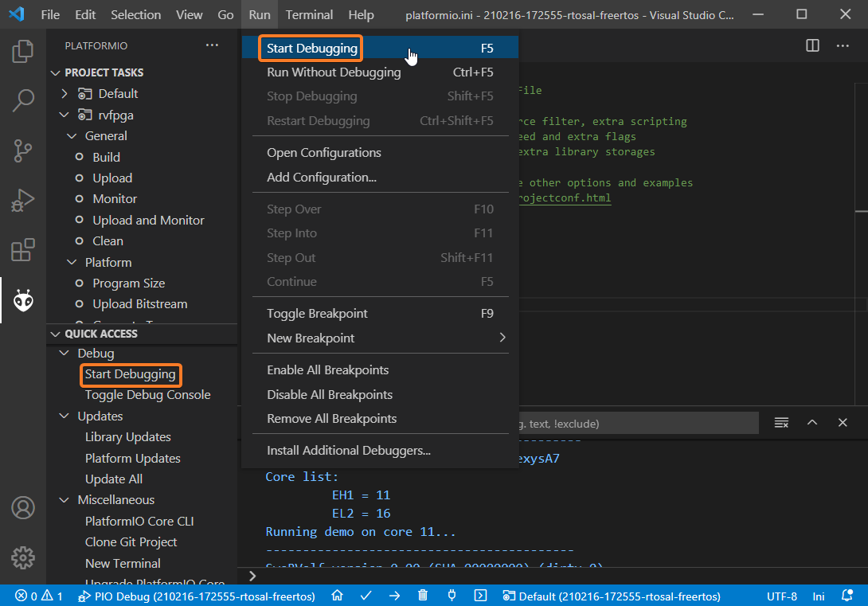The height and width of the screenshot is (606, 868).
Task: Open the Extensions view
Action: (23, 250)
